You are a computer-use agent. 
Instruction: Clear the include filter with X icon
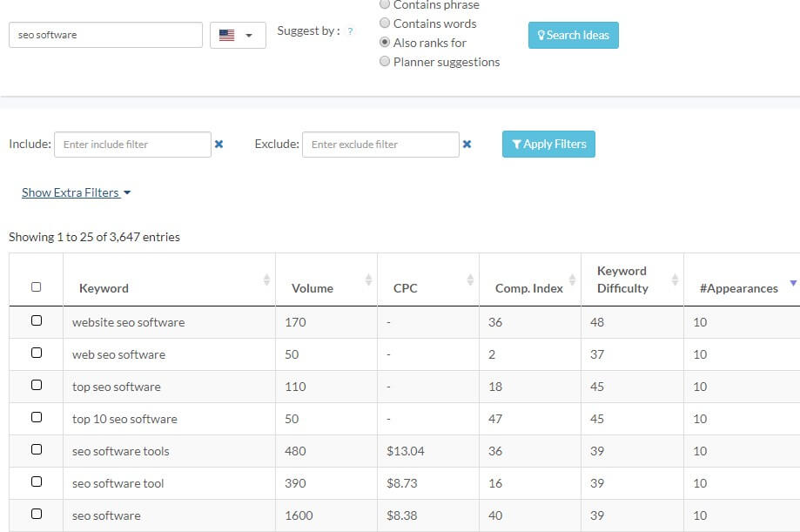point(218,145)
